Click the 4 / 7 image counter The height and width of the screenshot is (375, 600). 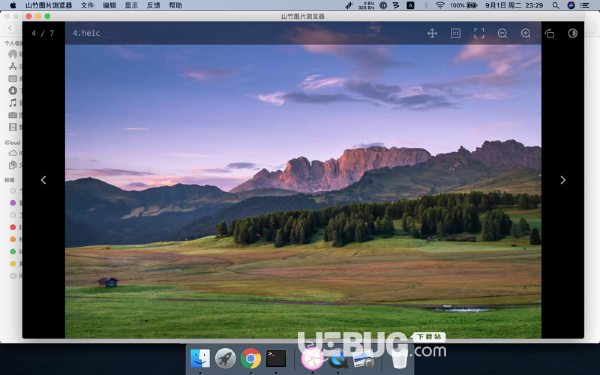tap(42, 33)
